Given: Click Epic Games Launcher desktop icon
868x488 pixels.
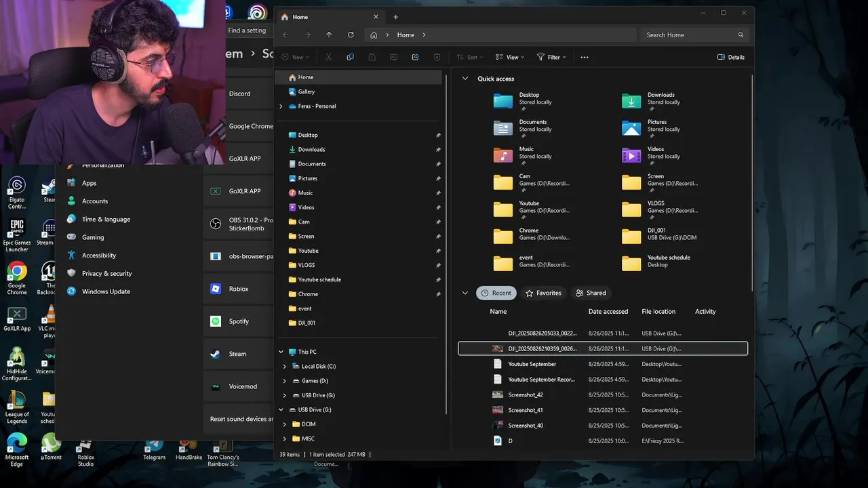Looking at the screenshot, I should pos(17,235).
